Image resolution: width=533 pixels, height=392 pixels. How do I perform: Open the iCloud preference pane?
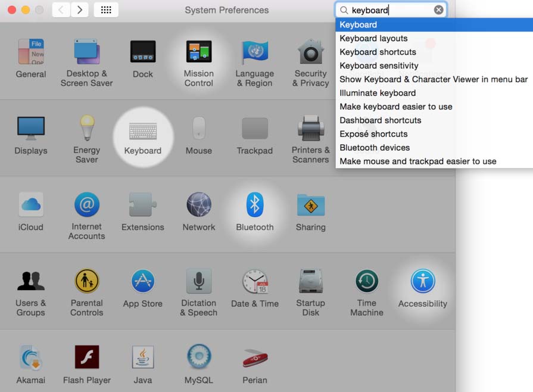(30, 211)
